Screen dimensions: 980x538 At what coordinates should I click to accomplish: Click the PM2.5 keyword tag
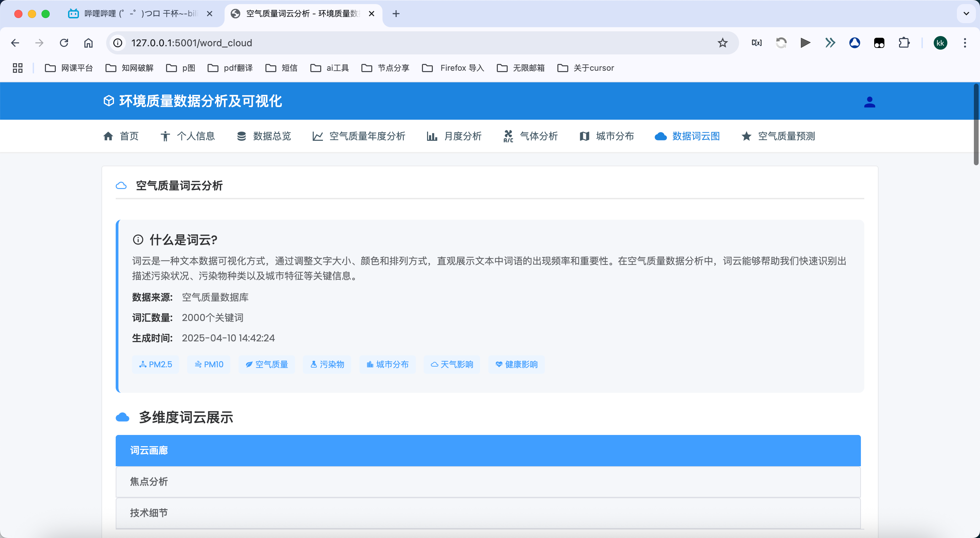click(155, 364)
